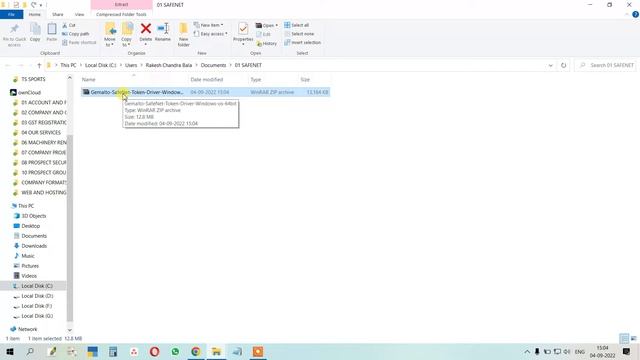Image resolution: width=640 pixels, height=360 pixels.
Task: Select Network in navigation pane
Action: [27, 329]
